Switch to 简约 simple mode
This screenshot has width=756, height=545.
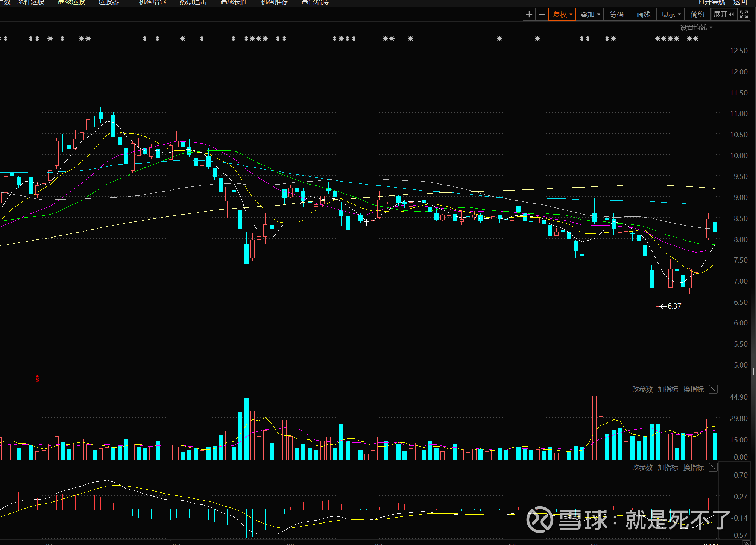(x=697, y=15)
